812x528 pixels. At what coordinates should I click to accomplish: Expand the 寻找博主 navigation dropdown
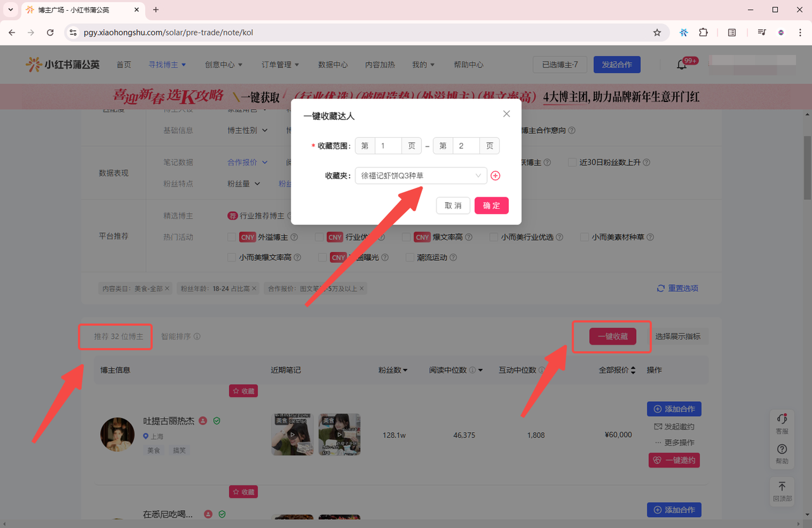click(167, 65)
